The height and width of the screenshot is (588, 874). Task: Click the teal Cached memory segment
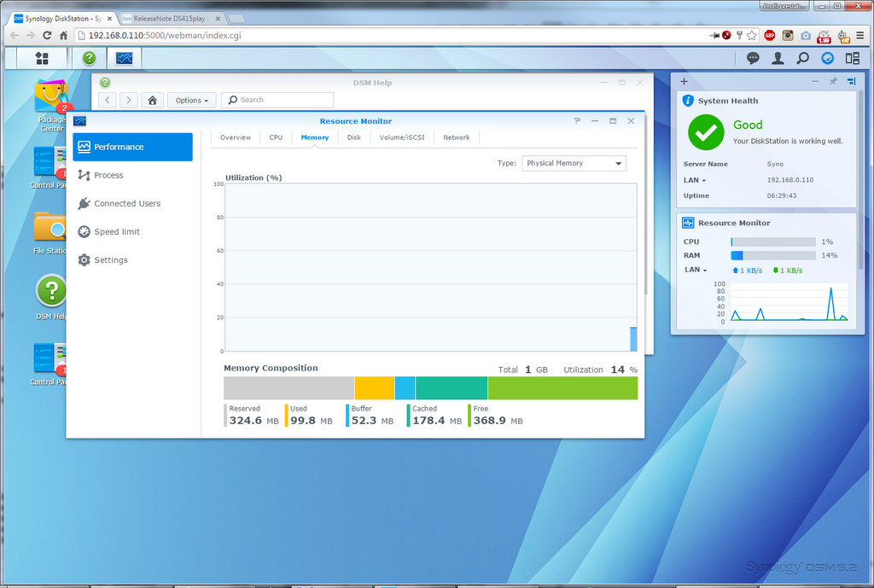452,388
